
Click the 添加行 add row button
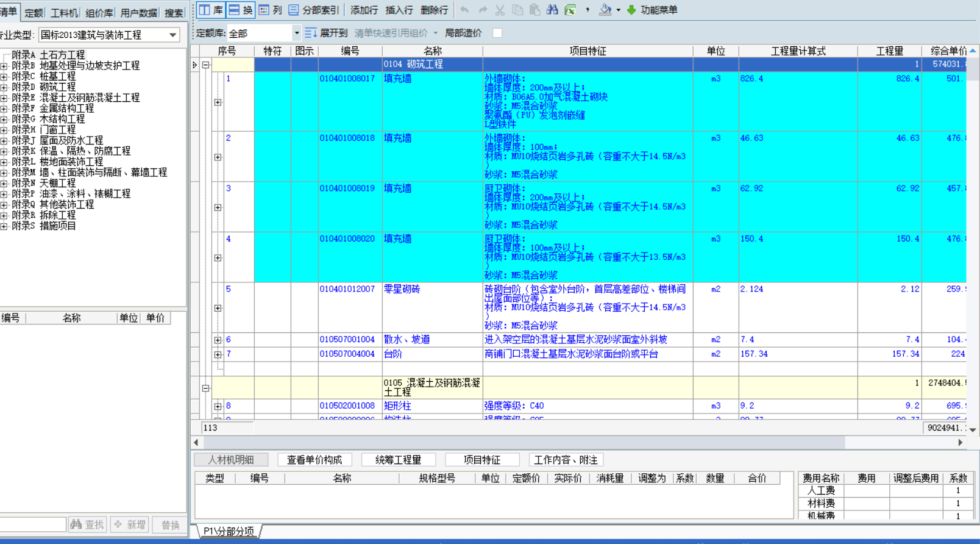click(x=364, y=10)
